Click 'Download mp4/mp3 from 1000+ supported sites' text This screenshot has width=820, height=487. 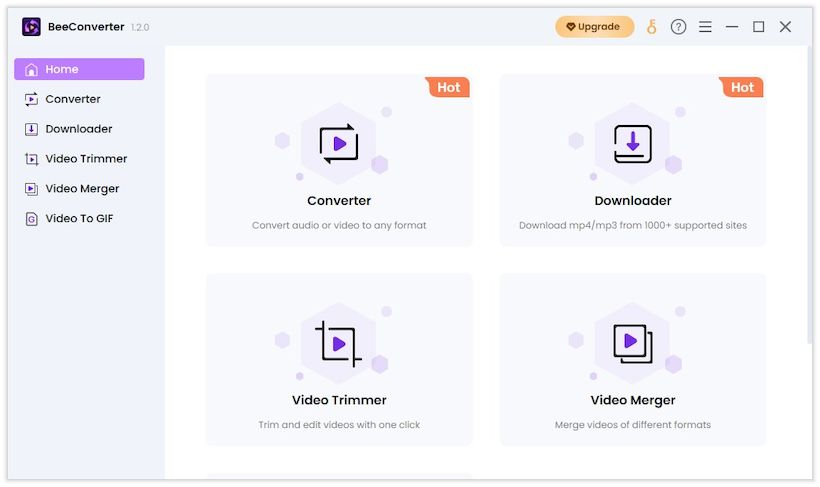(633, 225)
